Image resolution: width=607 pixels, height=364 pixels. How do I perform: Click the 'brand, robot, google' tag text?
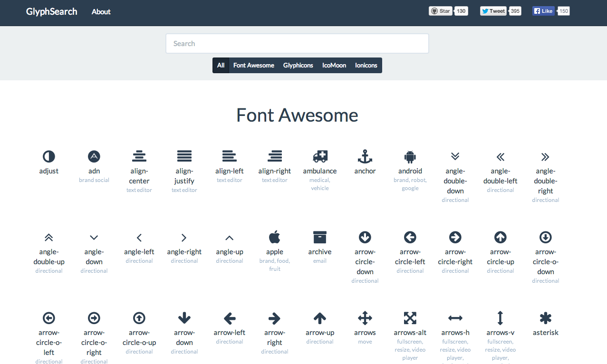click(410, 184)
